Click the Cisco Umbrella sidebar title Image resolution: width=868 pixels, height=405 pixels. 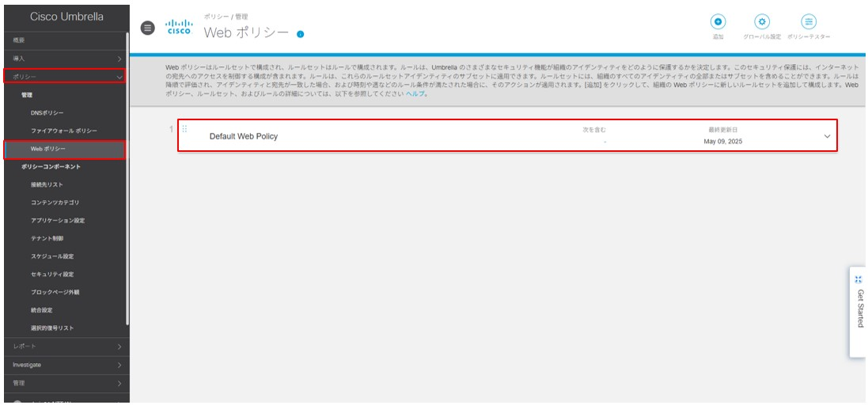tap(66, 17)
